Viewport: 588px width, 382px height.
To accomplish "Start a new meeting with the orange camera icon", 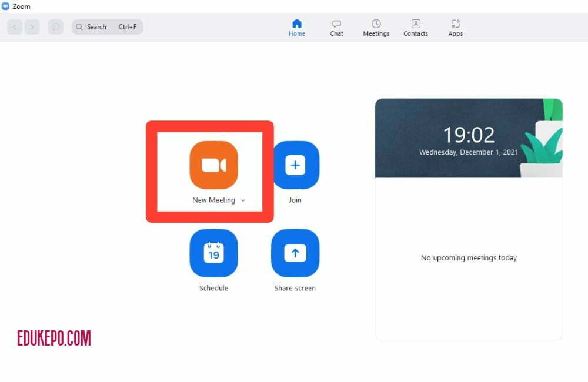I will pos(213,165).
